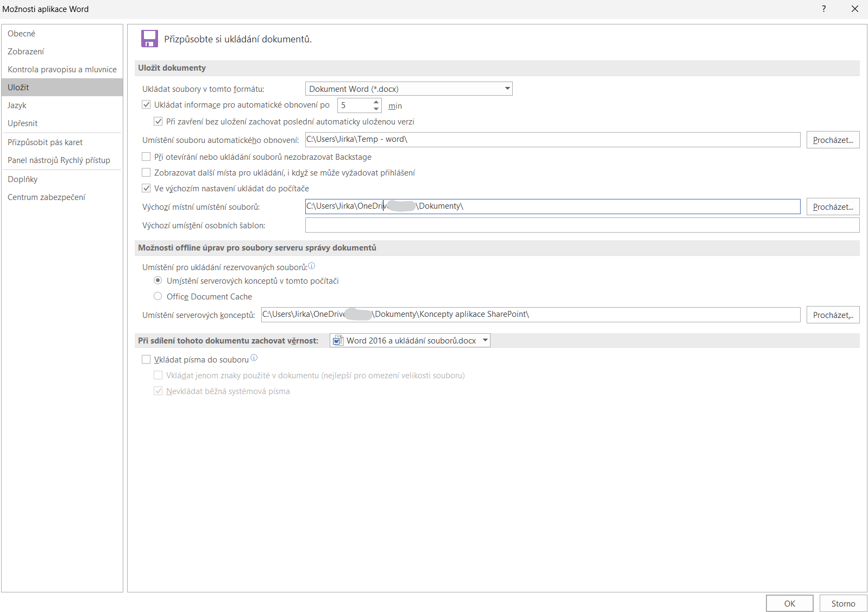Enable hiding Backstage when opening files

tap(146, 157)
